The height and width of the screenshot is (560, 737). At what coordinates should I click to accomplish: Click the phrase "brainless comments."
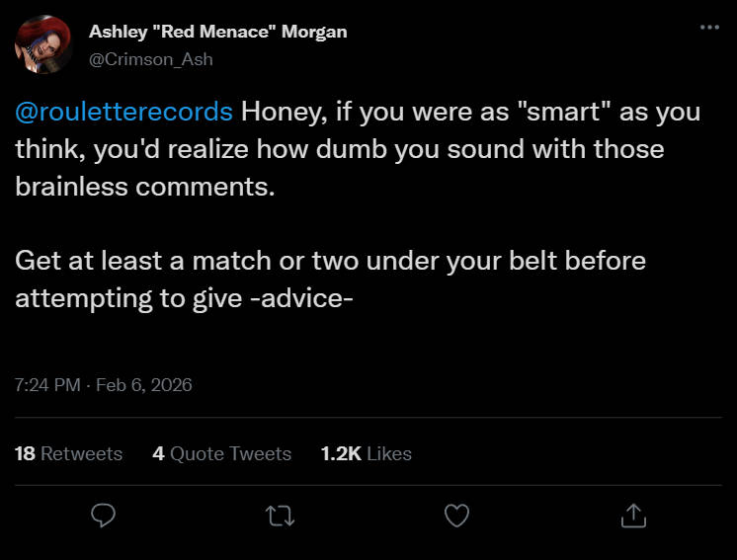(x=143, y=187)
